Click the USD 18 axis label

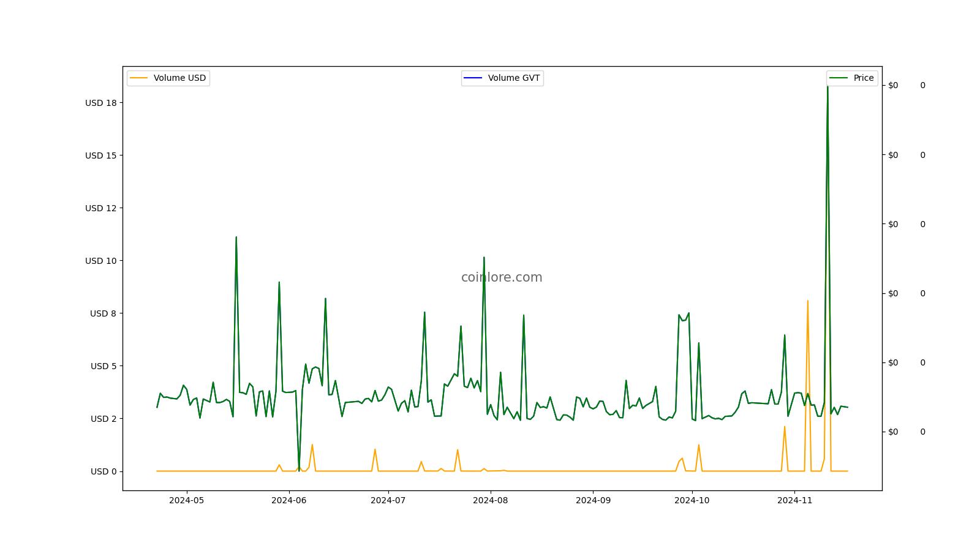pyautogui.click(x=100, y=103)
